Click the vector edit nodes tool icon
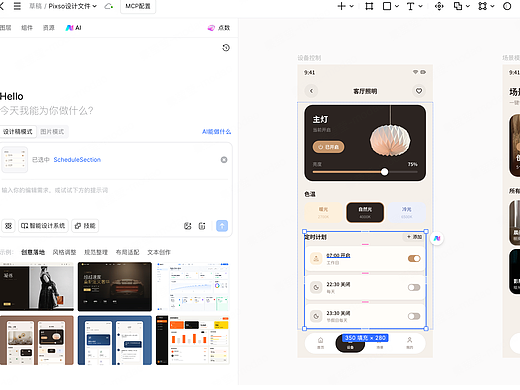The image size is (520, 390). [482, 6]
